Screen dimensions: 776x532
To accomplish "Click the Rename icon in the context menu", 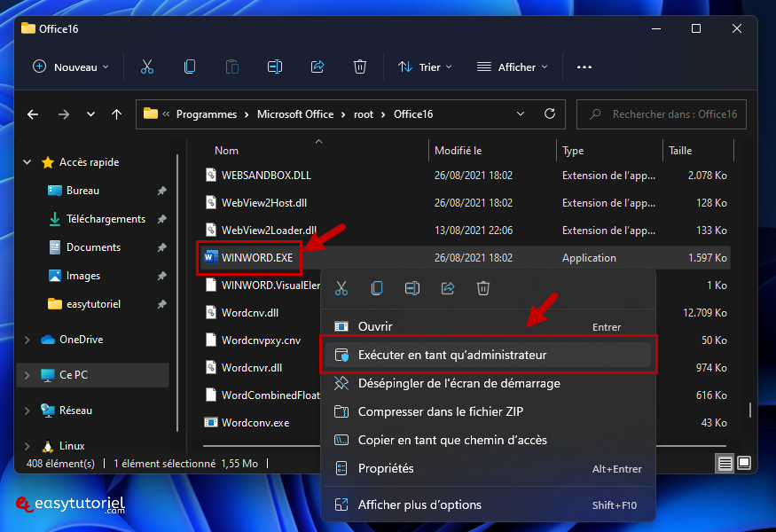I will click(x=412, y=288).
